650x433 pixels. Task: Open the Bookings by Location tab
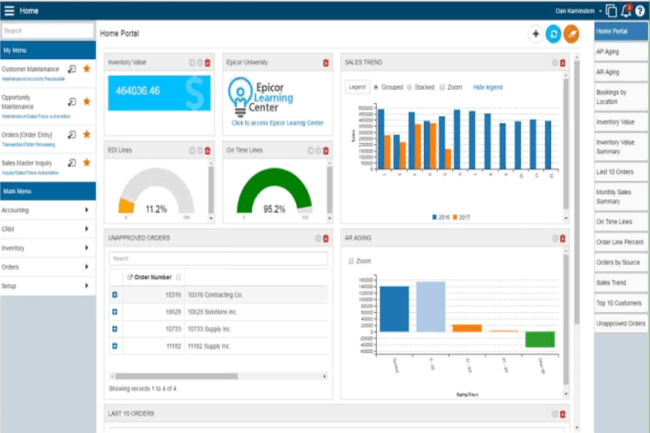pos(620,99)
